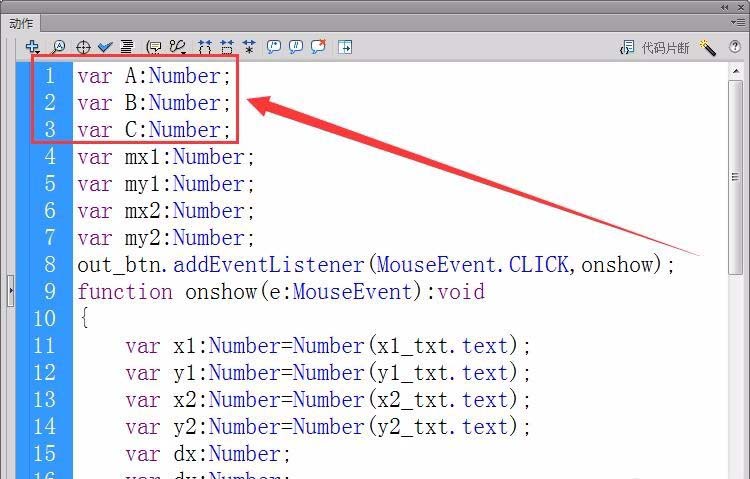
Task: Click the scrollbar up arrow
Action: 736,71
